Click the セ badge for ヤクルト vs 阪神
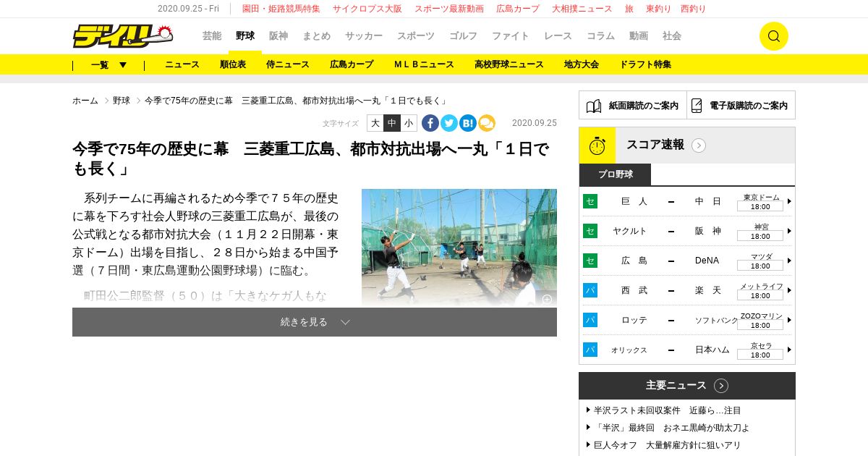The height and width of the screenshot is (456, 868). pyautogui.click(x=590, y=231)
